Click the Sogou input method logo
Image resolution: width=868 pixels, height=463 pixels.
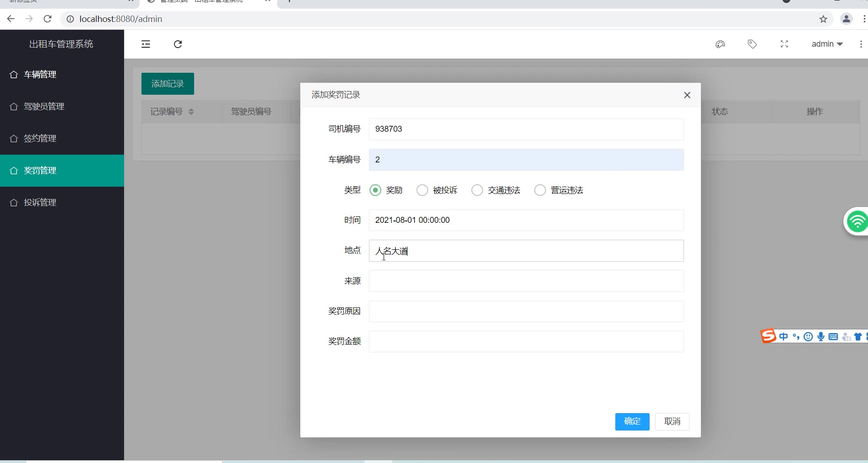coord(768,336)
